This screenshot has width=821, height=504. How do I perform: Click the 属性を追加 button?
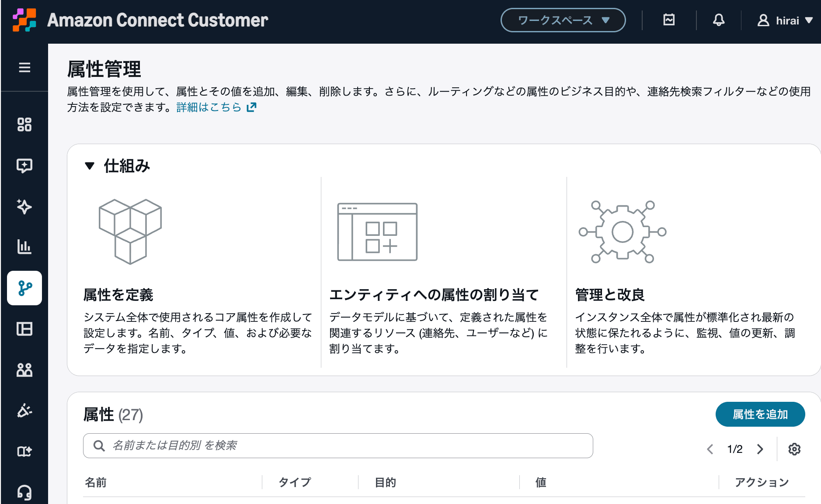coord(760,414)
